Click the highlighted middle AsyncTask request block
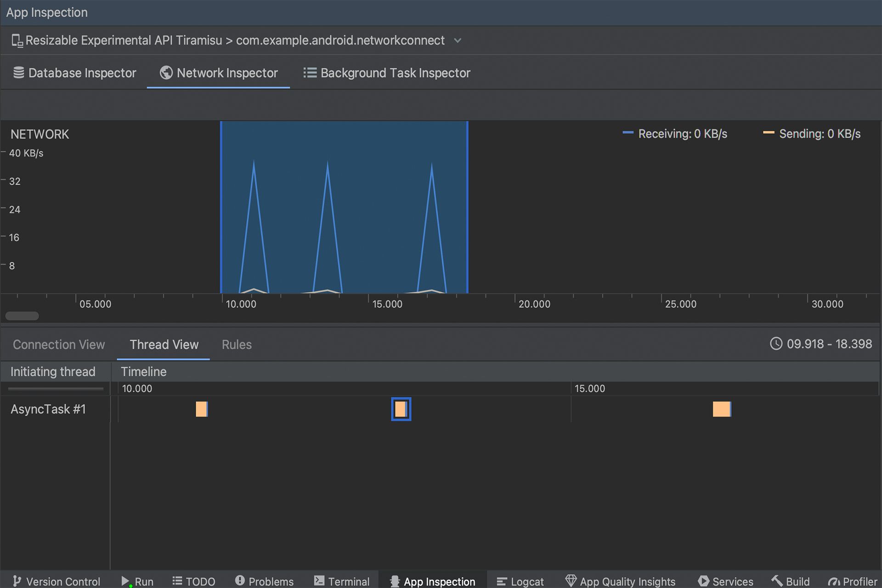This screenshot has height=588, width=882. pos(401,408)
